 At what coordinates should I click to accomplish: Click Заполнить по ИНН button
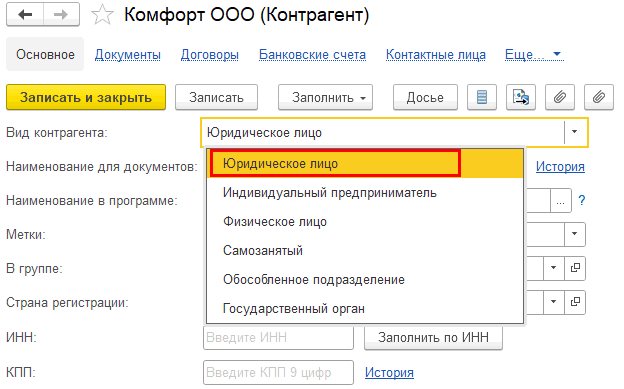tap(433, 338)
